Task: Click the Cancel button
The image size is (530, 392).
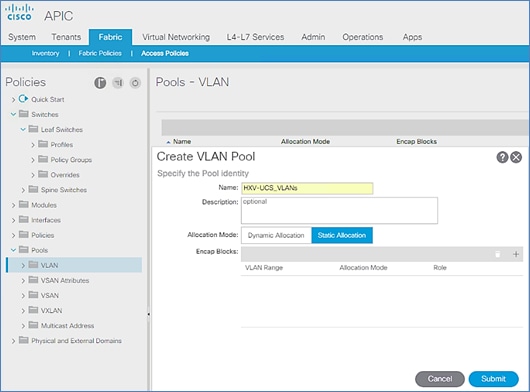Action: pos(440,379)
